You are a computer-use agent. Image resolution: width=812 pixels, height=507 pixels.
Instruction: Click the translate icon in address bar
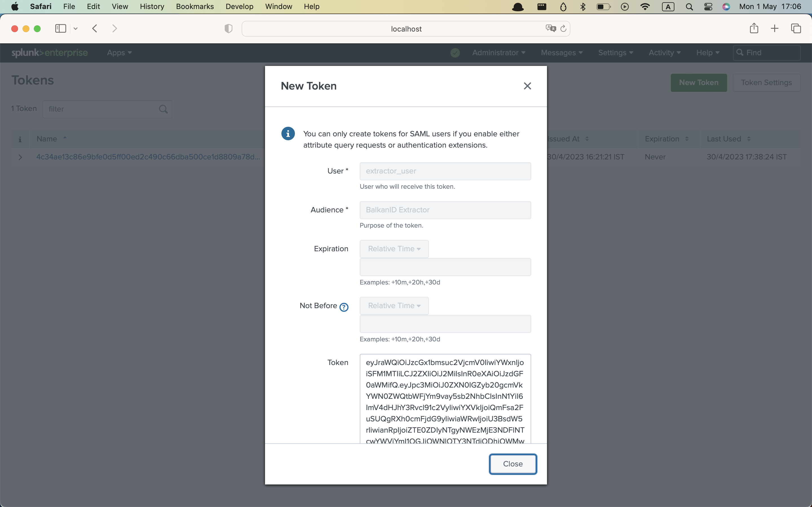point(550,28)
